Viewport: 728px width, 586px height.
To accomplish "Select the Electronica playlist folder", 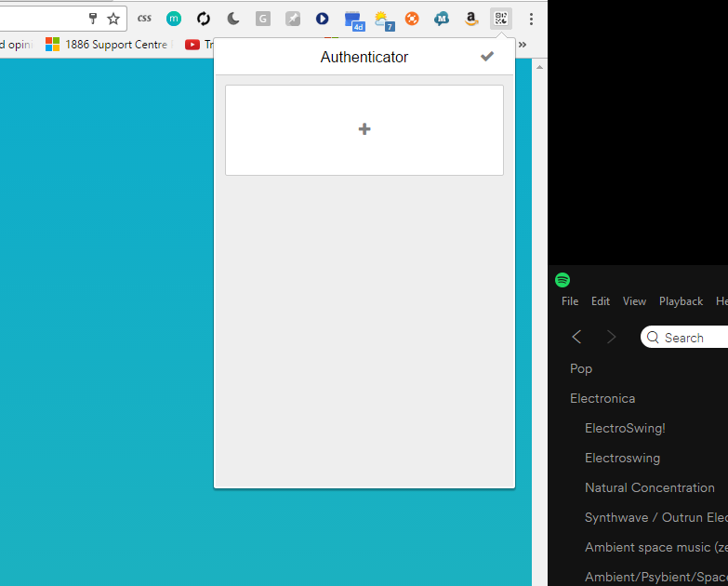I will coord(602,398).
